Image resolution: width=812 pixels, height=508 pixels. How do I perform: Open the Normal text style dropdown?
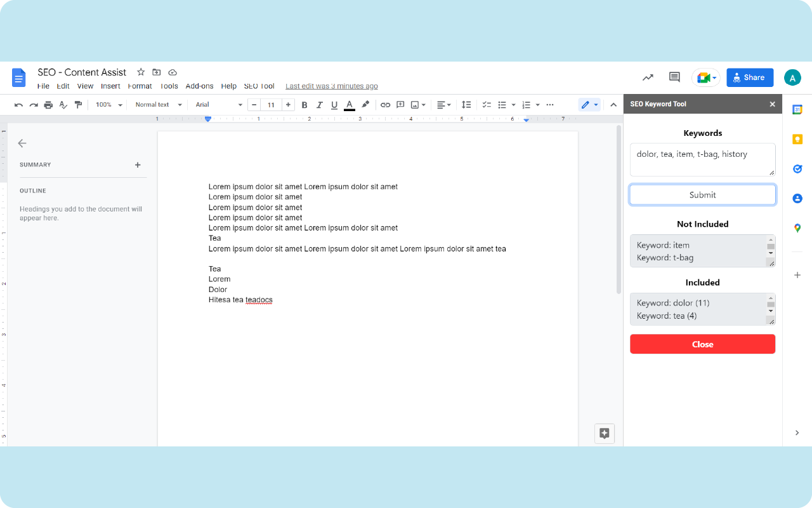tap(159, 105)
